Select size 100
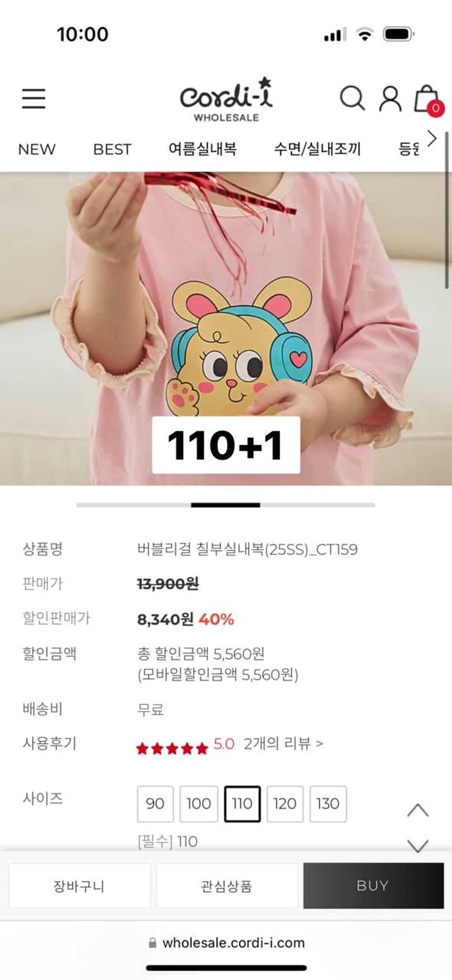This screenshot has height=980, width=452. click(199, 804)
